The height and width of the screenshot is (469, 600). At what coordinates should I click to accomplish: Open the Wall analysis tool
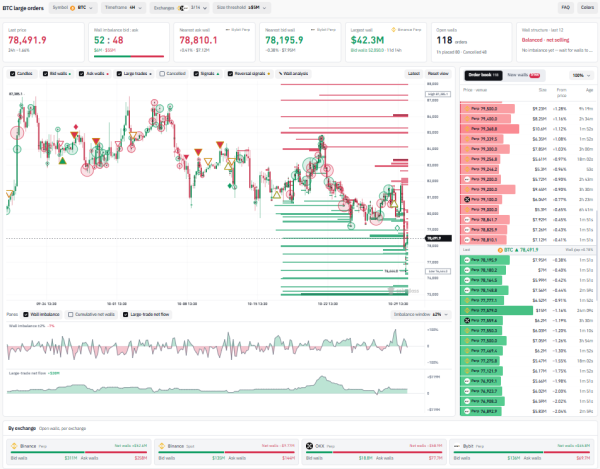(293, 73)
